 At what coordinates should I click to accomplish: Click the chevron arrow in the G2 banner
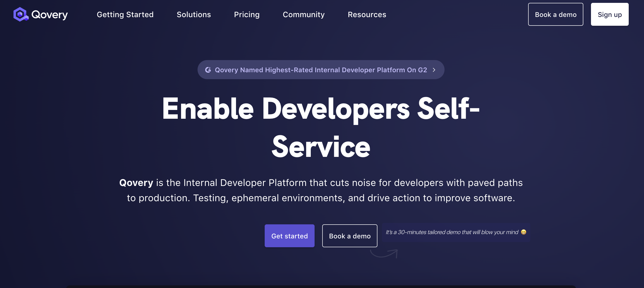tap(435, 70)
